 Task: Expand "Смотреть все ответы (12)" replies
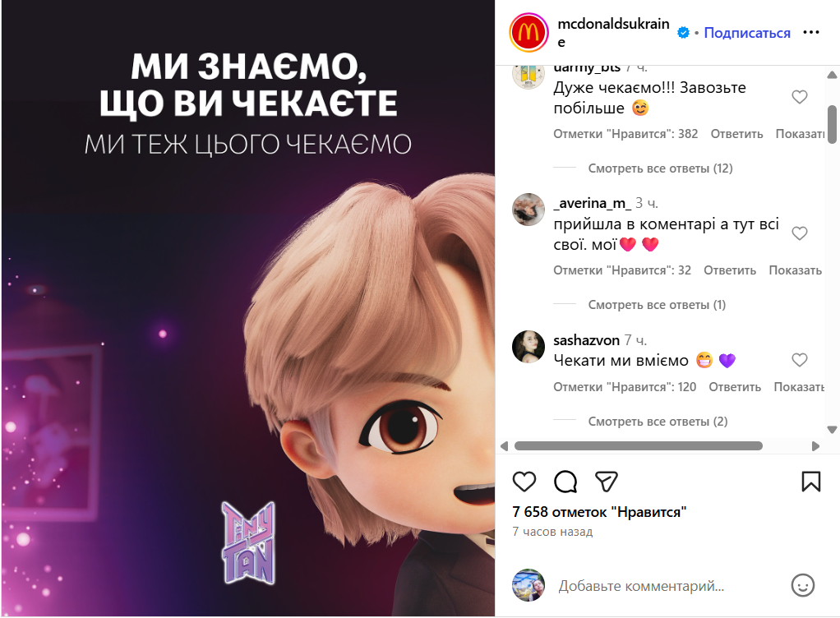[x=660, y=168]
